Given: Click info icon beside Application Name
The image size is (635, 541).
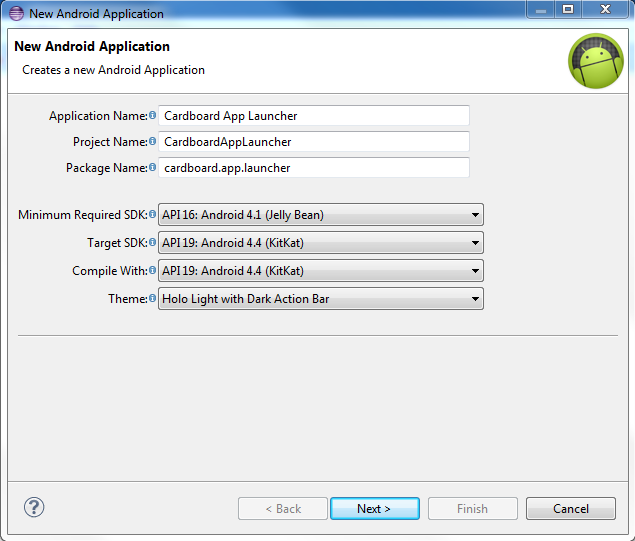Looking at the screenshot, I should 153,116.
